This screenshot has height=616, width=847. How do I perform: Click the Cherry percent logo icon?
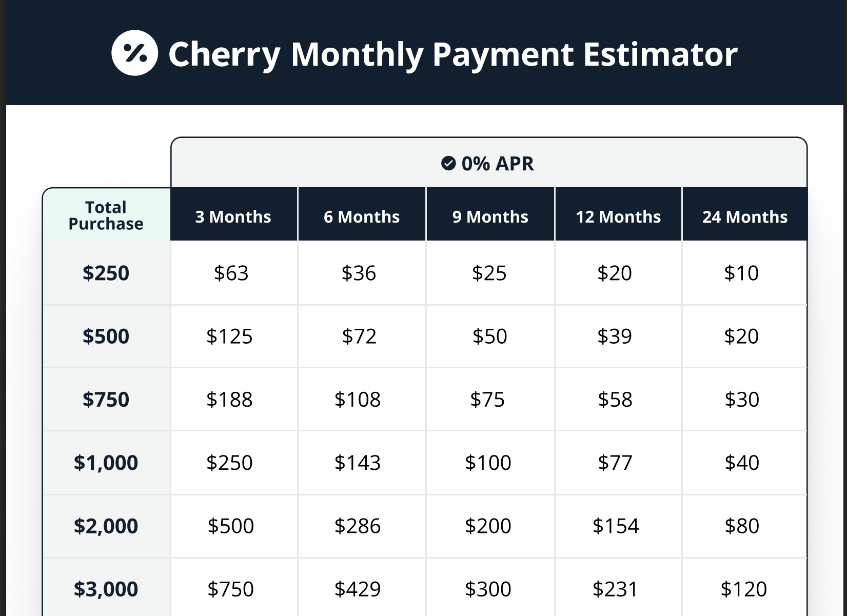(x=134, y=53)
